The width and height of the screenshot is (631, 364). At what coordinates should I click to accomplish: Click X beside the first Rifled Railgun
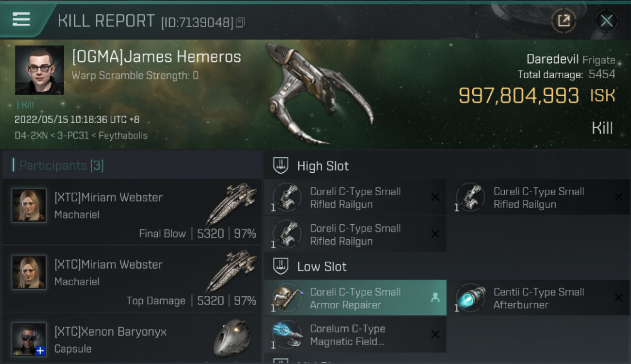coord(435,197)
